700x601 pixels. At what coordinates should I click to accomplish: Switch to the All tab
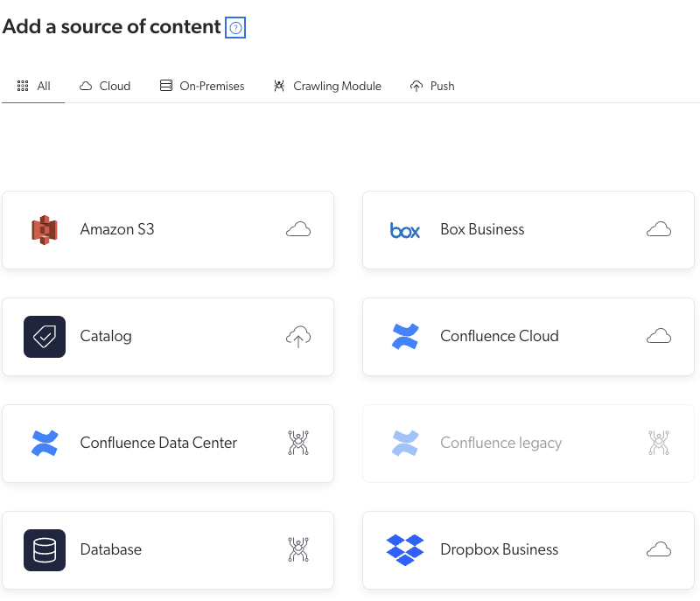click(33, 86)
